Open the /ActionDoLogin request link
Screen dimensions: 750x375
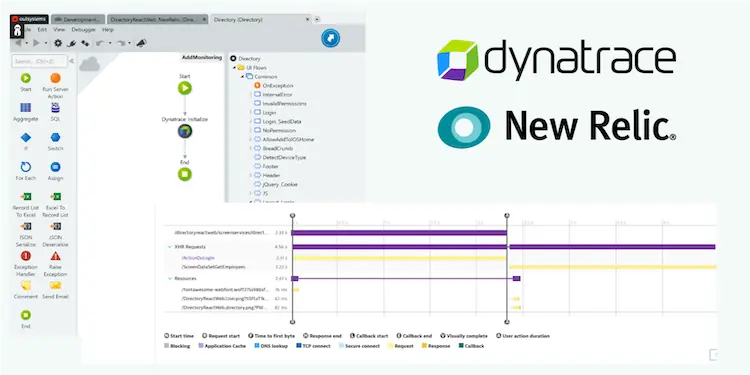click(198, 258)
